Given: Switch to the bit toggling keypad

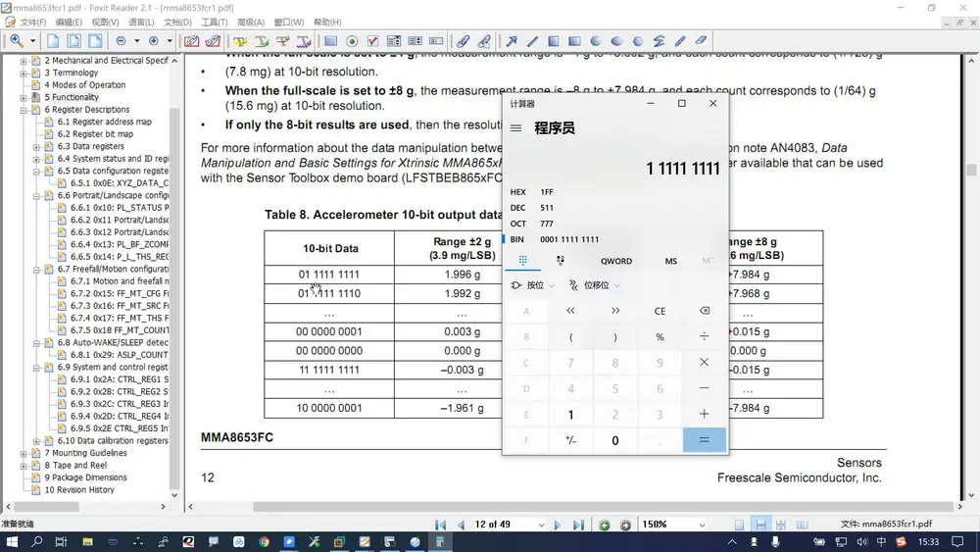Looking at the screenshot, I should (561, 261).
